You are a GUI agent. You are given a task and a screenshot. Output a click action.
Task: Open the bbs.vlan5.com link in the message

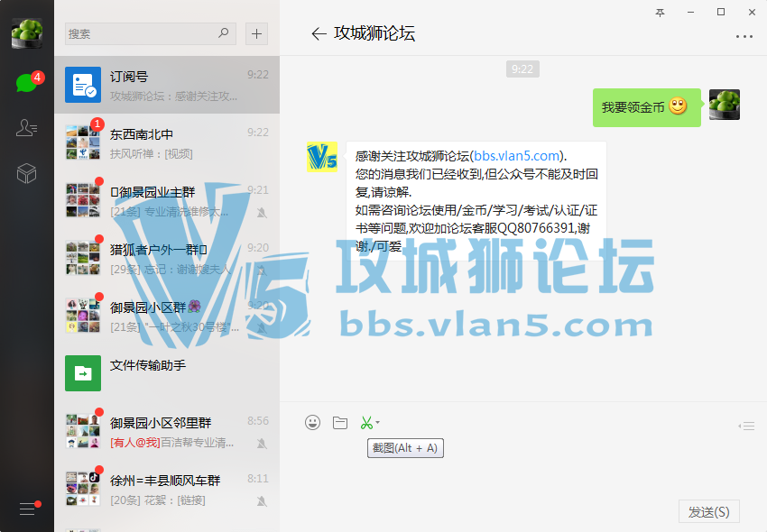pos(516,156)
